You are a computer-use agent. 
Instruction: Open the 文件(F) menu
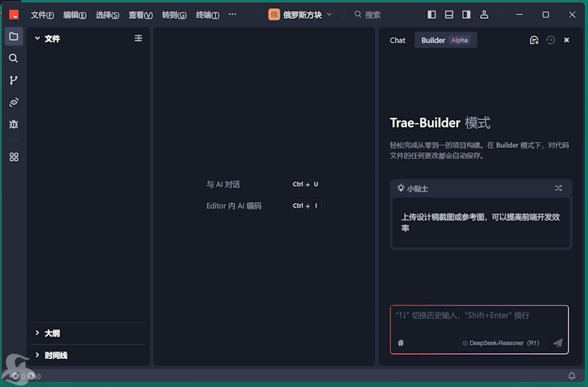click(x=42, y=15)
